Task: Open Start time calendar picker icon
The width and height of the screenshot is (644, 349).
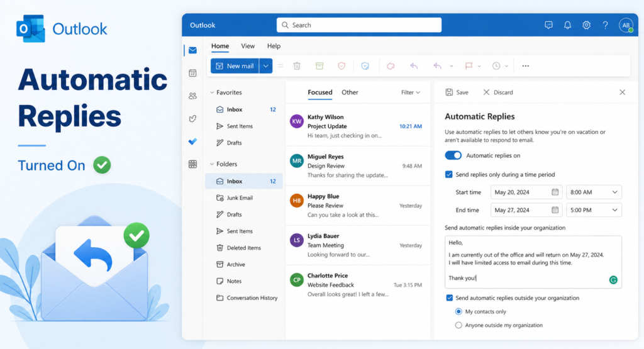Action: (x=555, y=192)
